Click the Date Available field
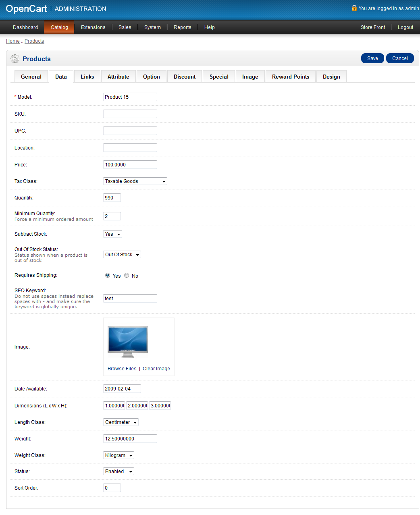 [122, 389]
